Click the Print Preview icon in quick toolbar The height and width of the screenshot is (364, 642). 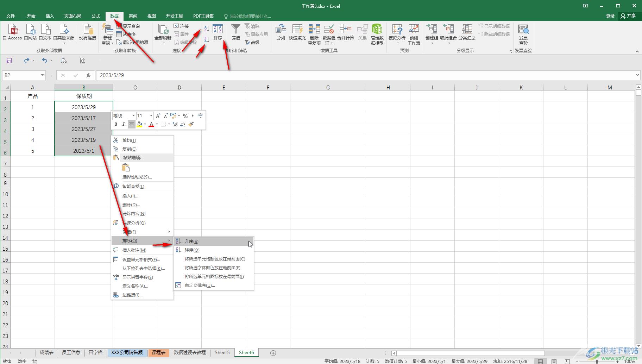coord(82,61)
